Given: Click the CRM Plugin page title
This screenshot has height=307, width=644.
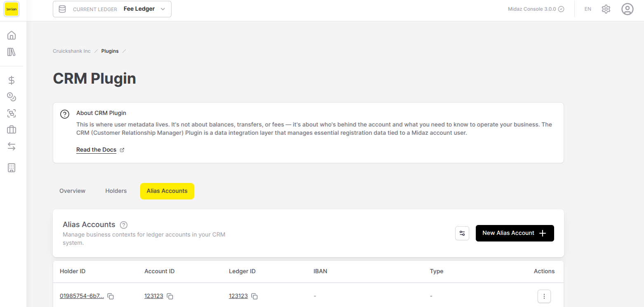Looking at the screenshot, I should tap(94, 79).
